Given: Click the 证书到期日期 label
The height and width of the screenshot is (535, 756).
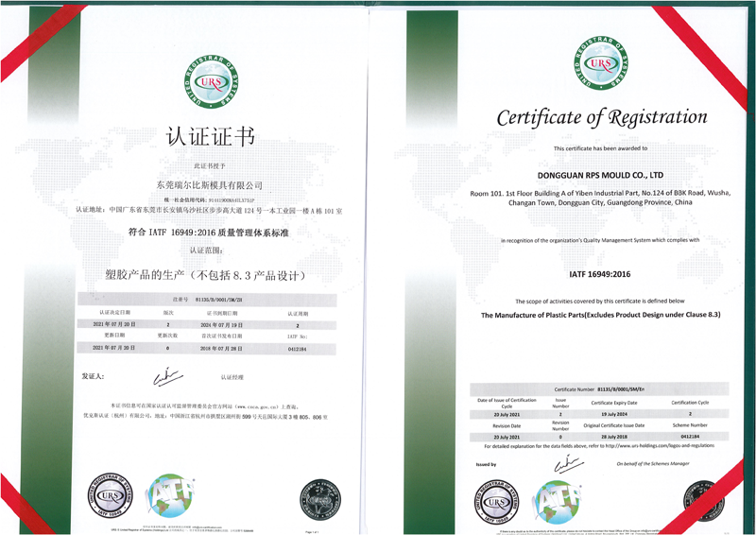Looking at the screenshot, I should pos(222,313).
